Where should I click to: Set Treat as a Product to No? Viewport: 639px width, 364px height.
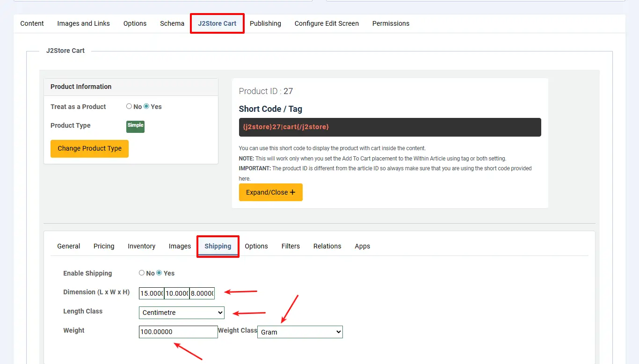[x=129, y=107]
